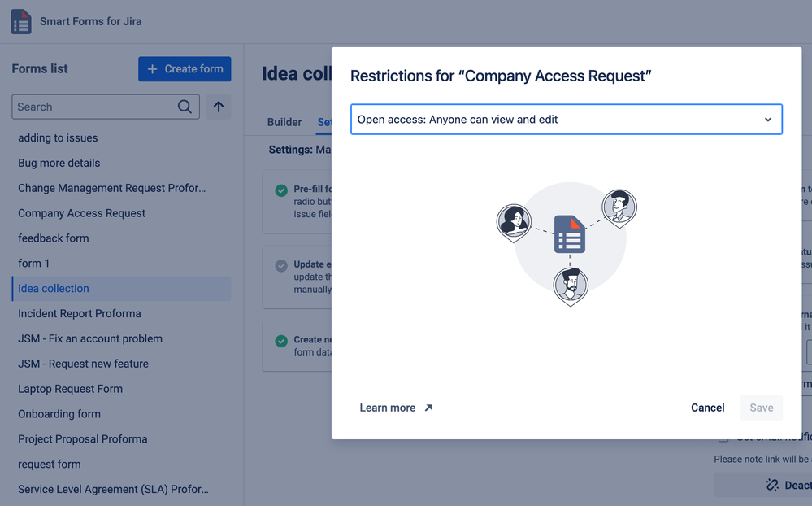Image resolution: width=812 pixels, height=506 pixels.
Task: Click the woman avatar in the illustration
Action: (514, 223)
